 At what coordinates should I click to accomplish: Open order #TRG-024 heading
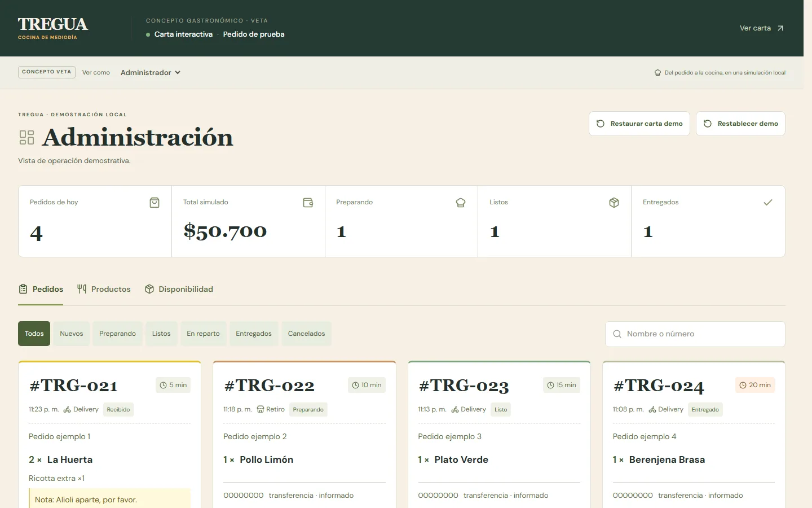click(x=659, y=386)
